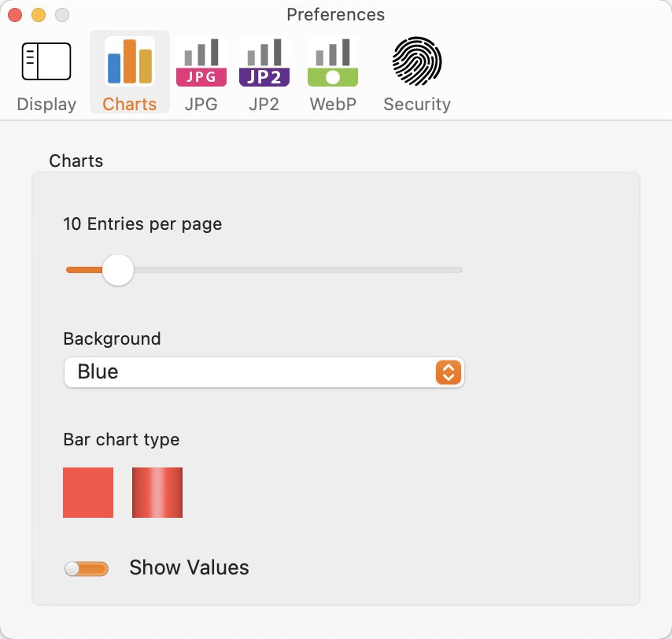Click the Show Values label text
This screenshot has height=639, width=672.
[189, 567]
